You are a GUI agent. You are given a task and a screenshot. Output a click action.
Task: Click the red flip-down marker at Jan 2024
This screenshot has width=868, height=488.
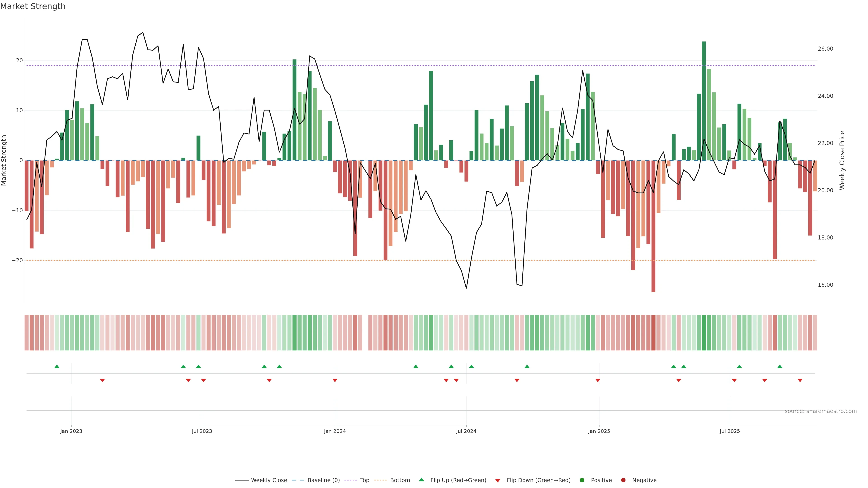(335, 380)
